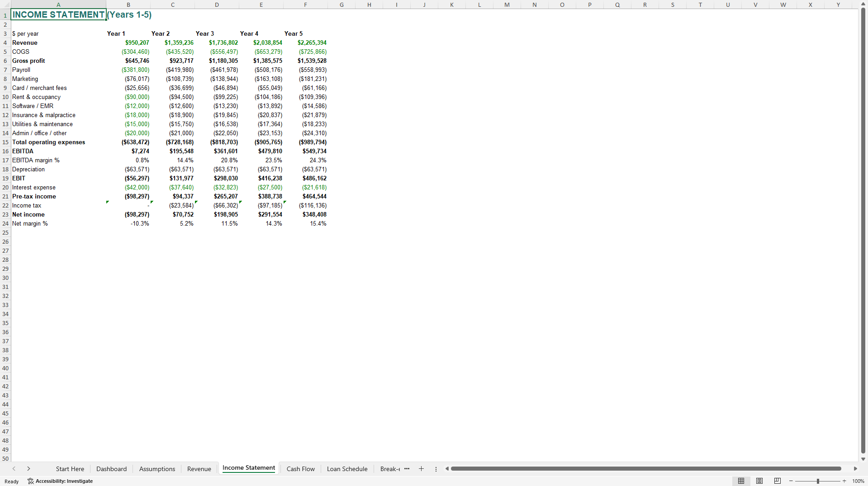Open the Assumptions sheet tab
868x486 pixels.
point(157,469)
